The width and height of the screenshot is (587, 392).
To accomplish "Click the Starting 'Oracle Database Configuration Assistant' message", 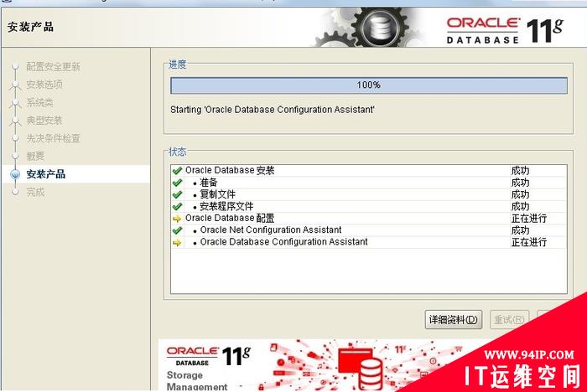I will coord(273,110).
